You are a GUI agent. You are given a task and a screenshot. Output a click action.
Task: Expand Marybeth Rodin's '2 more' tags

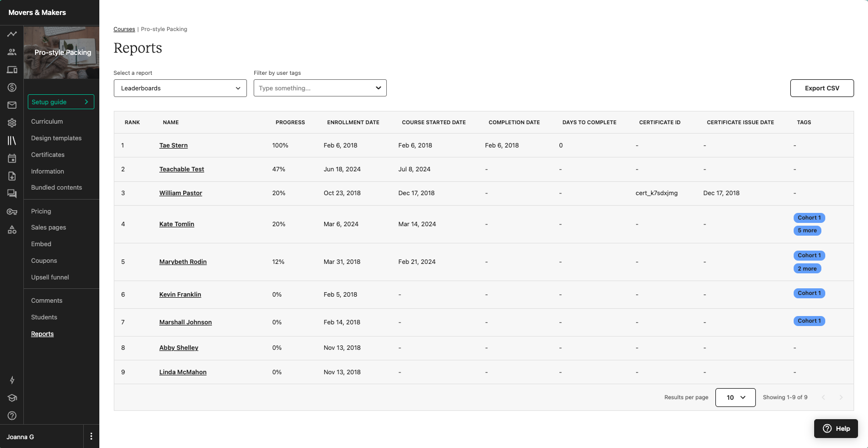tap(808, 268)
